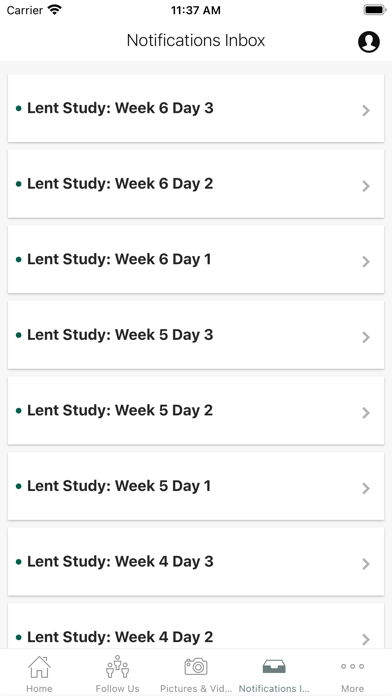
Task: Select the Notifications Inbox tray icon
Action: [274, 666]
